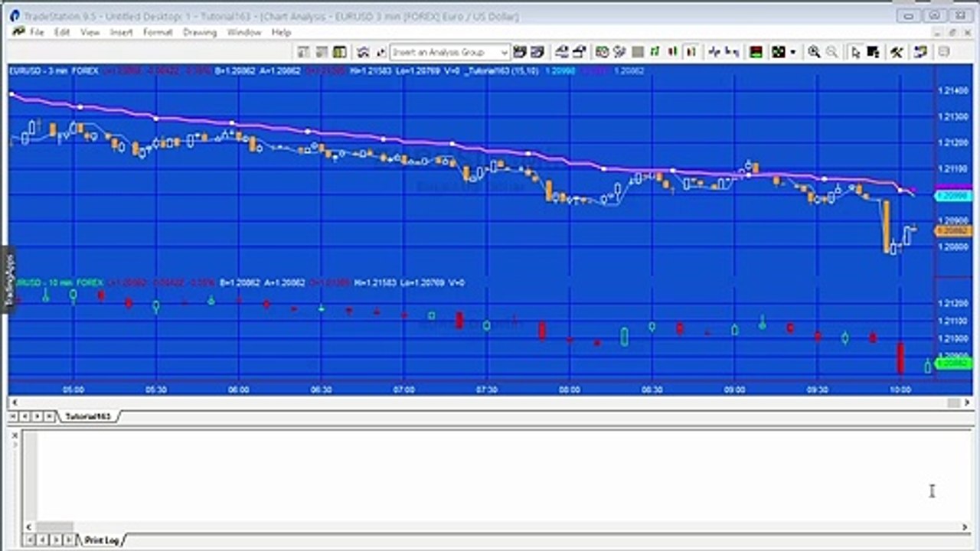Go to last workspace tab using arrow

pyautogui.click(x=50, y=416)
